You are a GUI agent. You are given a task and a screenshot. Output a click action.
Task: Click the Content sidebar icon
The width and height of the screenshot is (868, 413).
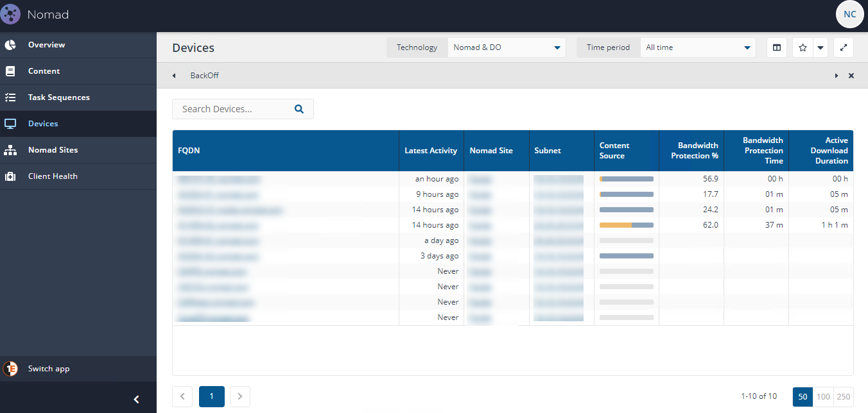tap(10, 71)
